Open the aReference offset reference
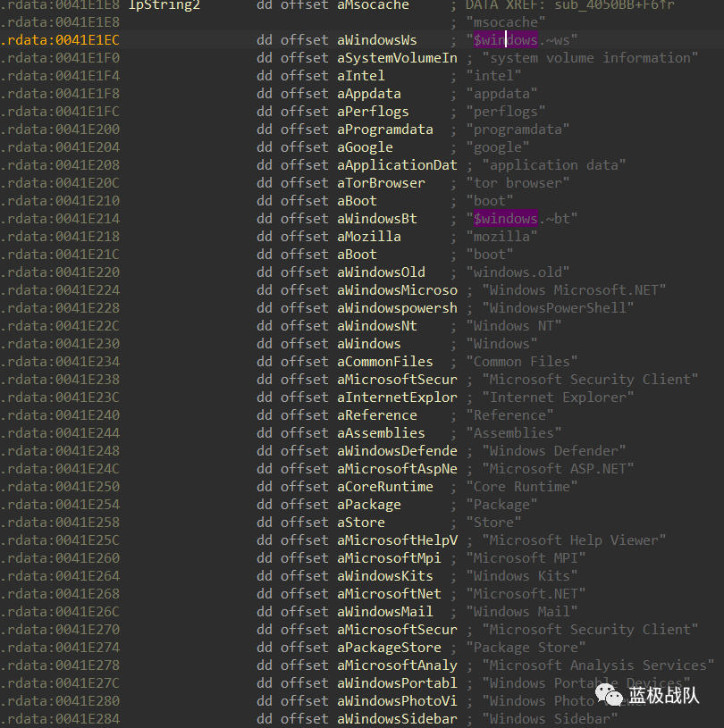Screen dimensions: 724x728 pyautogui.click(x=377, y=415)
